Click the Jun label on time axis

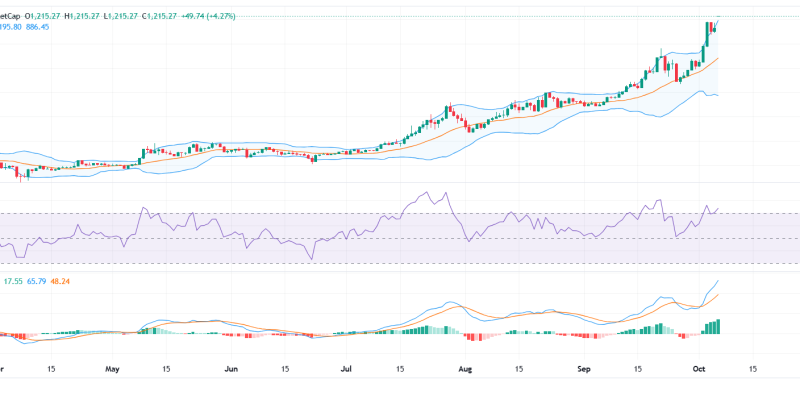pyautogui.click(x=231, y=369)
